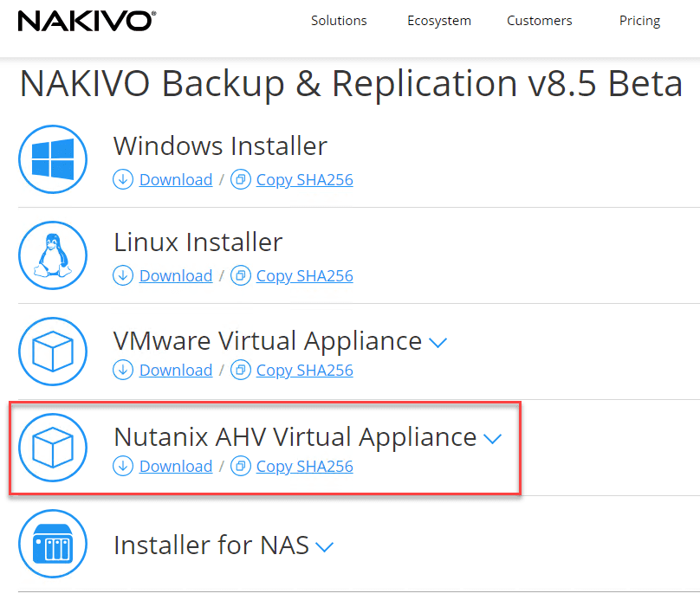Expand the Installer for NAS chevron
This screenshot has width=700, height=600.
click(325, 547)
